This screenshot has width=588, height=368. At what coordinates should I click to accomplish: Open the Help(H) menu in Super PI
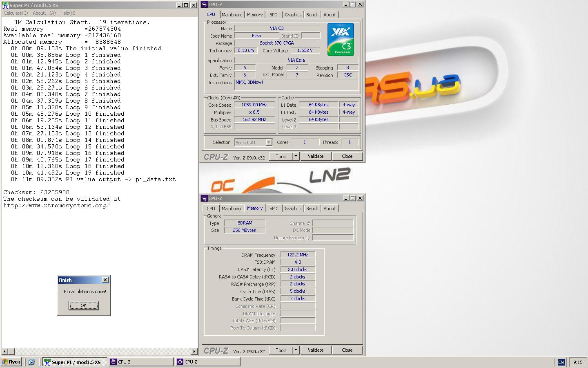(68, 13)
